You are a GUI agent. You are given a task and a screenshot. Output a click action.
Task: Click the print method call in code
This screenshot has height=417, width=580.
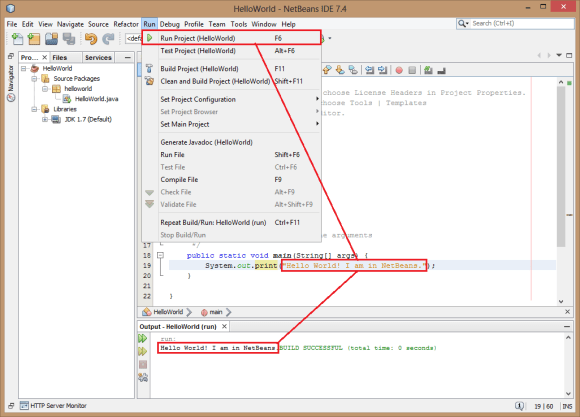coord(266,265)
